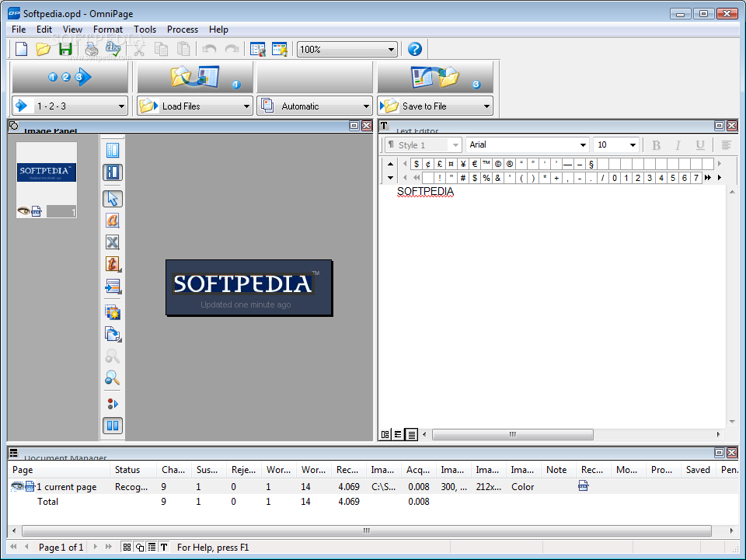Click the Paste clipboard icon
Viewport: 746px width, 560px height.
[x=183, y=49]
